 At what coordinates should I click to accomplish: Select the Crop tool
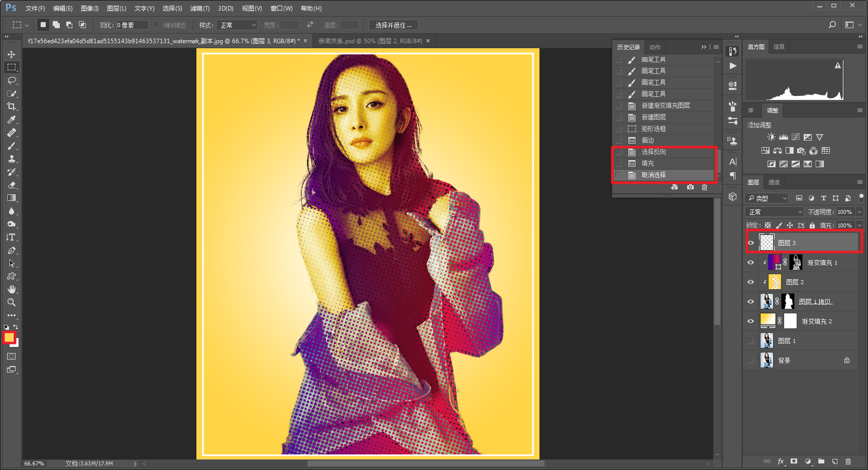pyautogui.click(x=12, y=106)
